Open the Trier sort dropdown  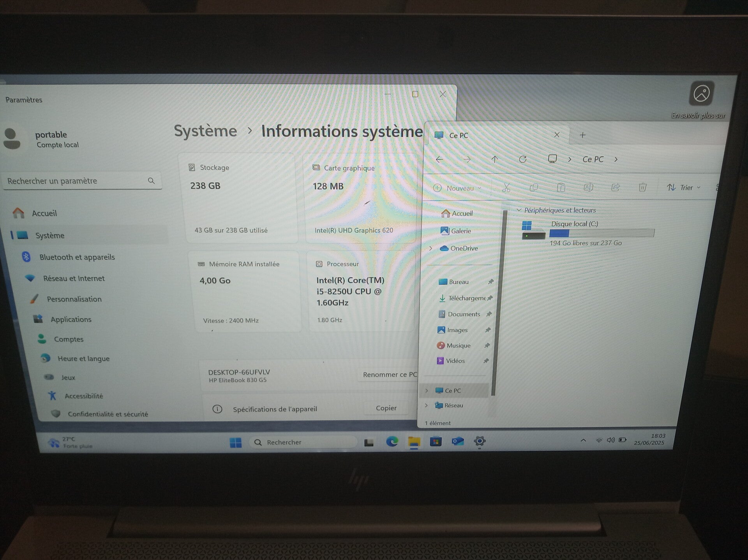click(x=684, y=187)
